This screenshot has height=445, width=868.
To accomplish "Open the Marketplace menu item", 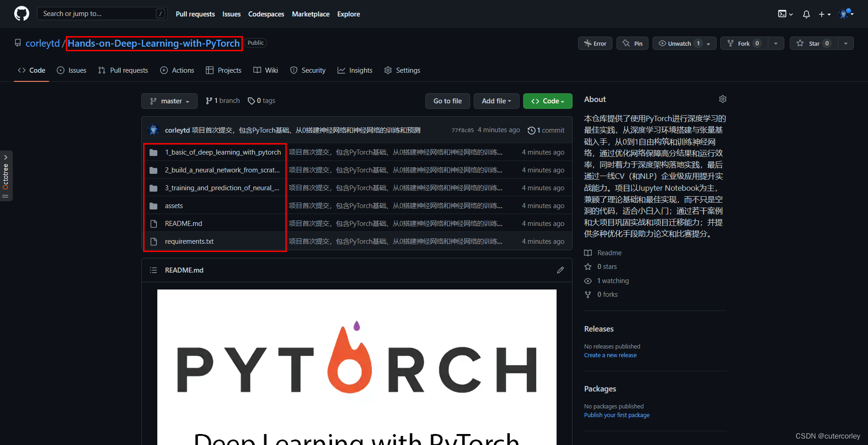I will (x=311, y=14).
